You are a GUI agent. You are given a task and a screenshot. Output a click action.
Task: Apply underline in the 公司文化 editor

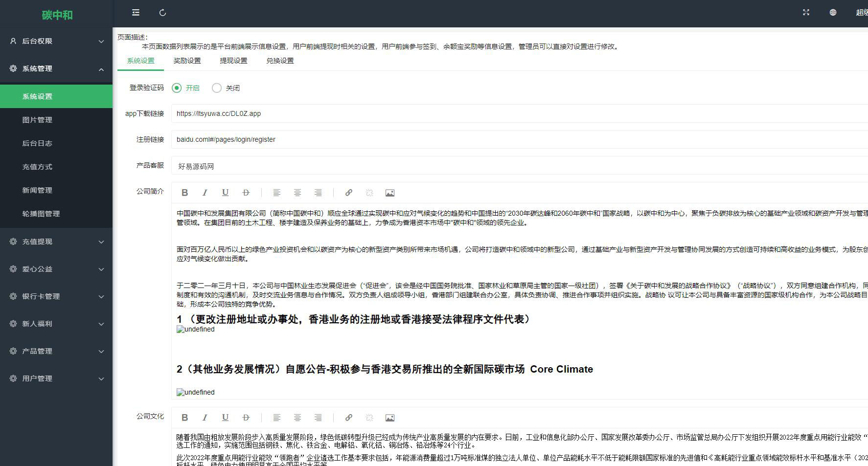[x=225, y=418]
